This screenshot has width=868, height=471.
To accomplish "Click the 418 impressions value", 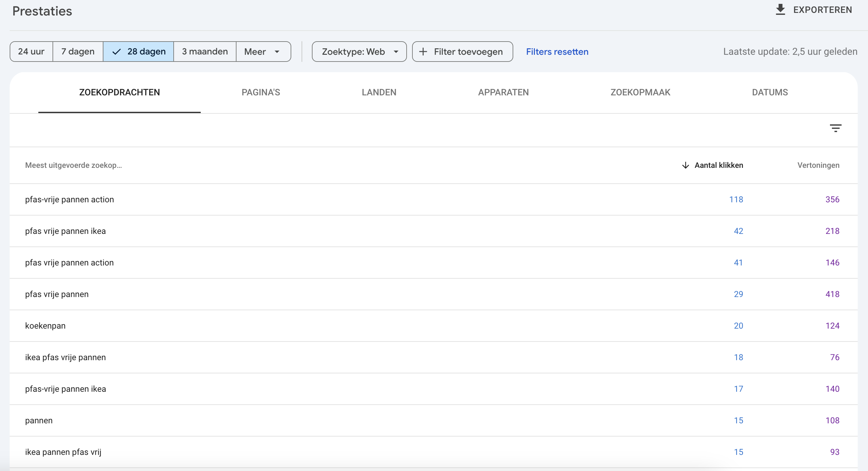I will (832, 294).
